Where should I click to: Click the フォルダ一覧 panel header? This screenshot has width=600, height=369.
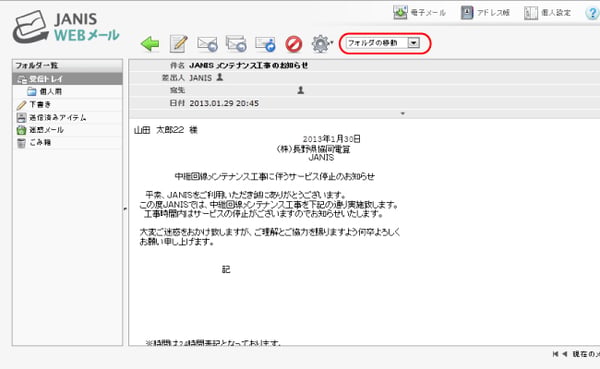point(68,65)
